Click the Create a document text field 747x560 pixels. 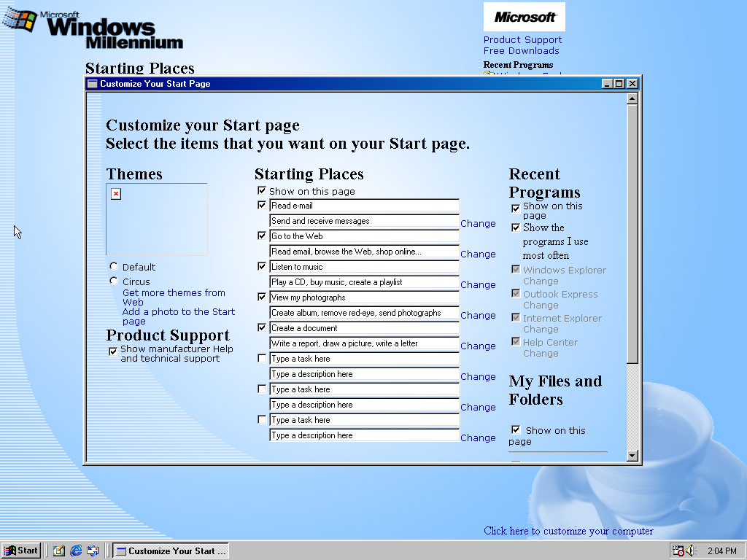(365, 328)
